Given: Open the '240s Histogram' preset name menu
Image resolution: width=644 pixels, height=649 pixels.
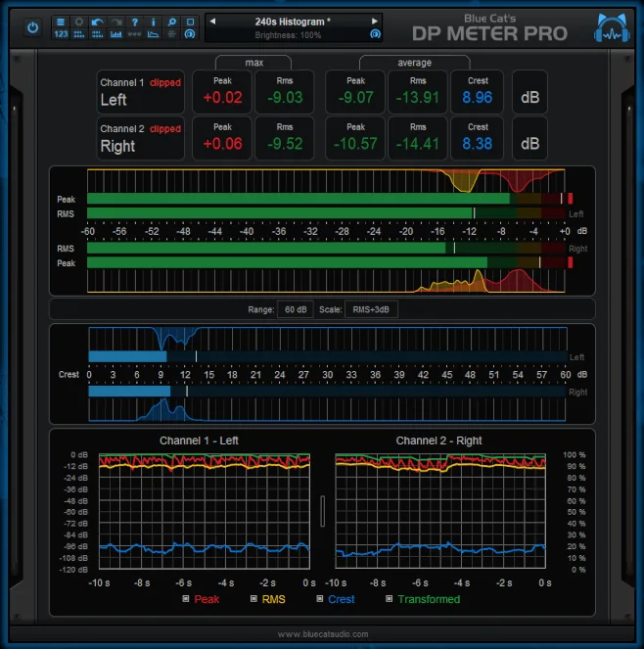Looking at the screenshot, I should [x=293, y=22].
